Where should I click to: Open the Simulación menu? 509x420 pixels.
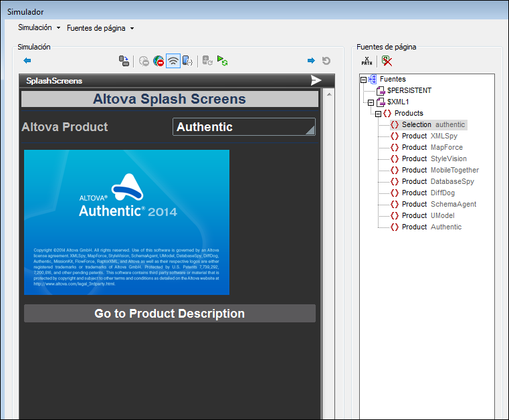pyautogui.click(x=39, y=28)
